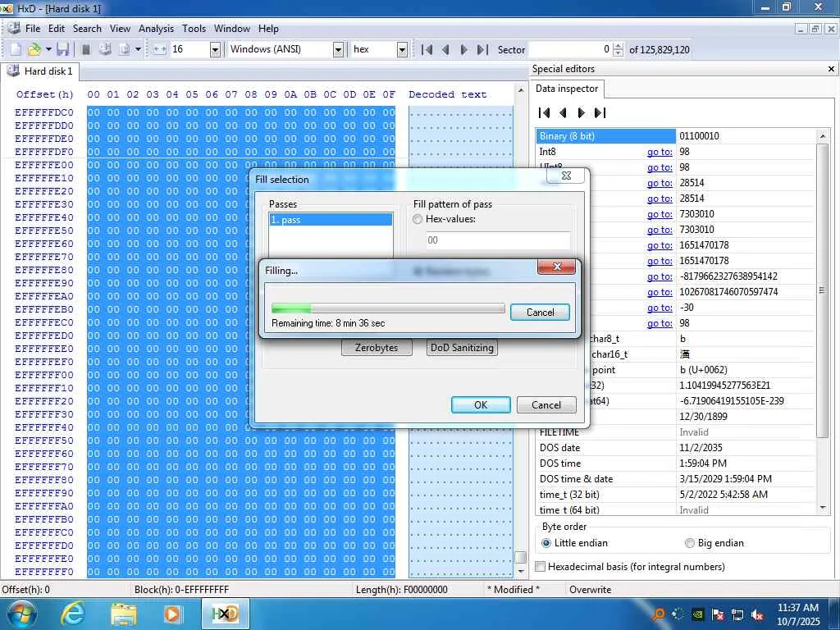Screen dimensions: 840x630
Task: Click the Hex-values text field
Action: [498, 240]
